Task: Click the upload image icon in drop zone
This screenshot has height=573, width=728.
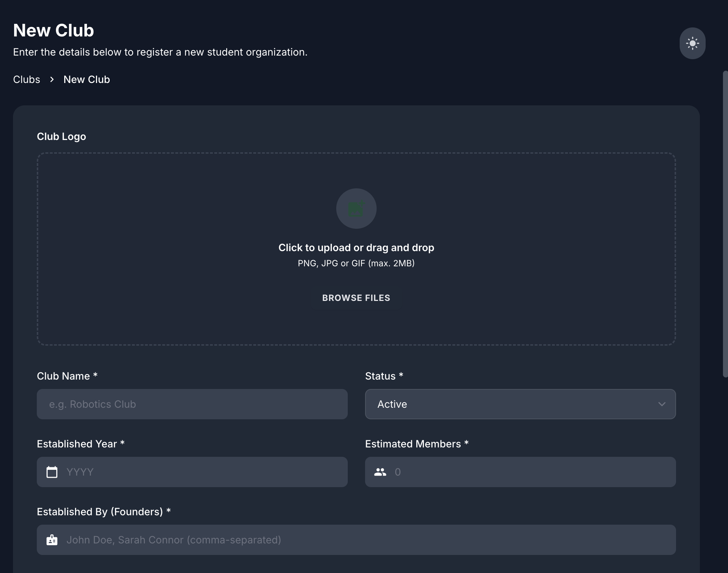Action: pyautogui.click(x=356, y=209)
